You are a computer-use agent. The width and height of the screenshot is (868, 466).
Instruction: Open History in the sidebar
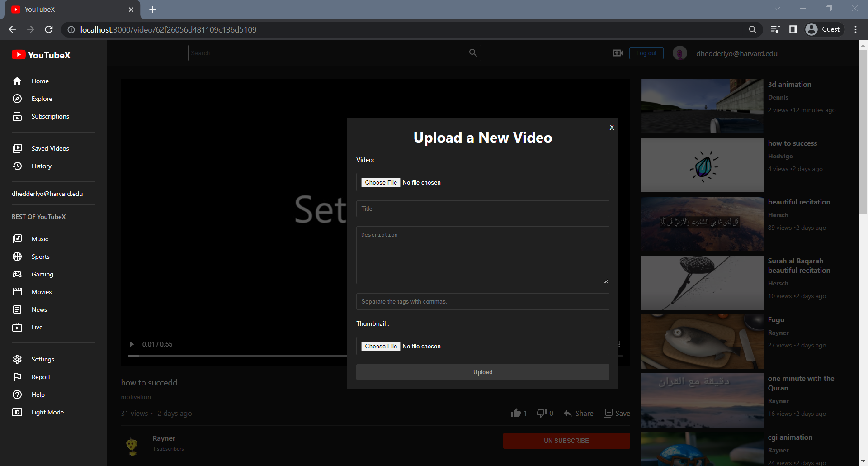(42, 166)
